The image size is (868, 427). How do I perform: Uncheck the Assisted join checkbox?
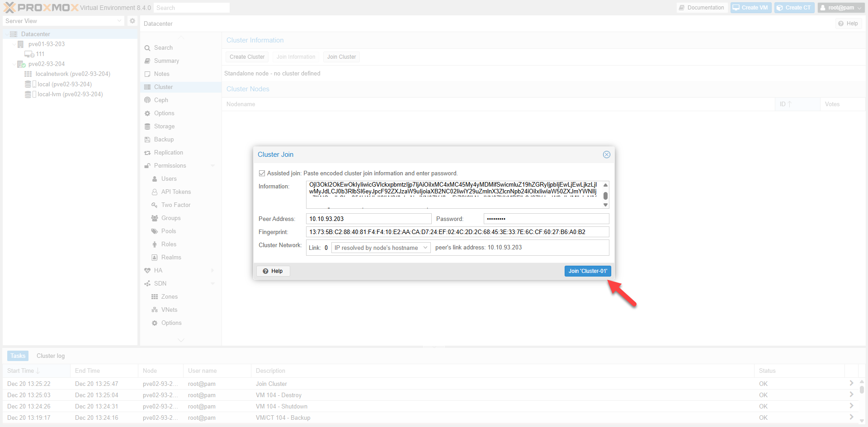point(262,174)
